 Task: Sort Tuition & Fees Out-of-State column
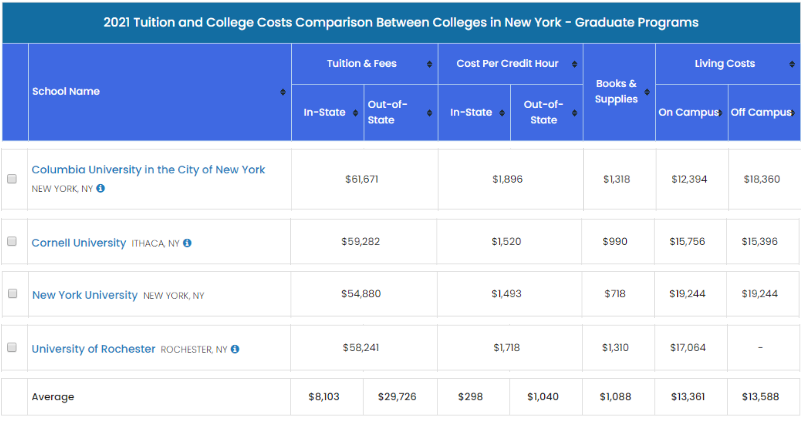tap(429, 113)
